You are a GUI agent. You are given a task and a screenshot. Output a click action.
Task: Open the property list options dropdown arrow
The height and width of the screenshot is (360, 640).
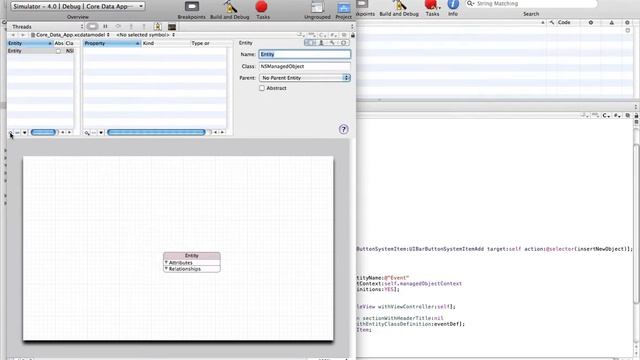coord(101,133)
